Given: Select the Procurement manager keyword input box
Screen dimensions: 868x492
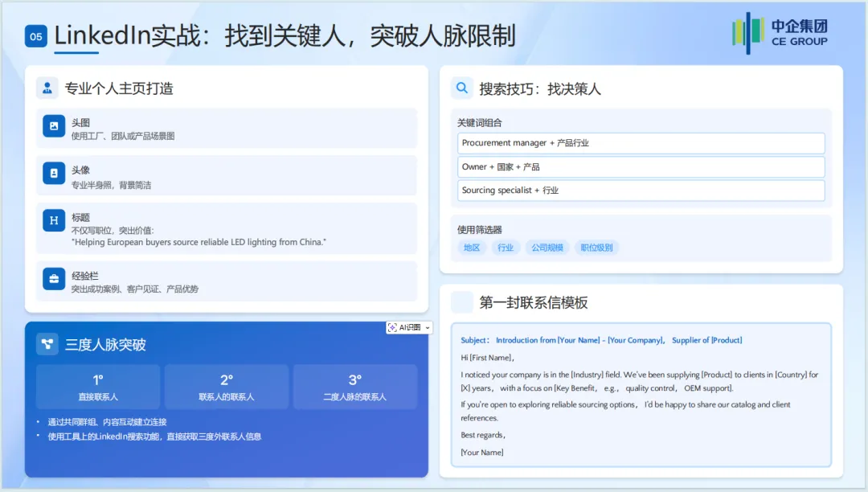Looking at the screenshot, I should pyautogui.click(x=641, y=142).
